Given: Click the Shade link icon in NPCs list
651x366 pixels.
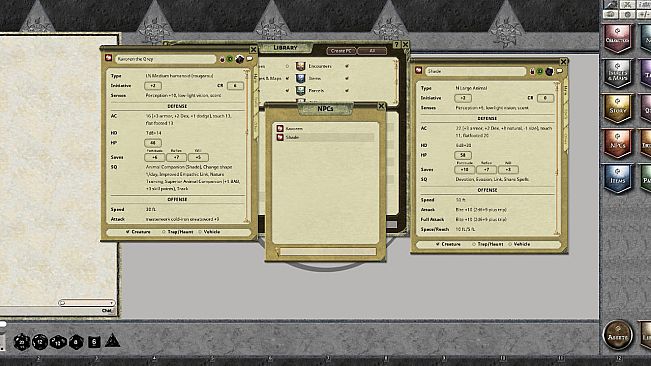Looking at the screenshot, I should [x=280, y=137].
